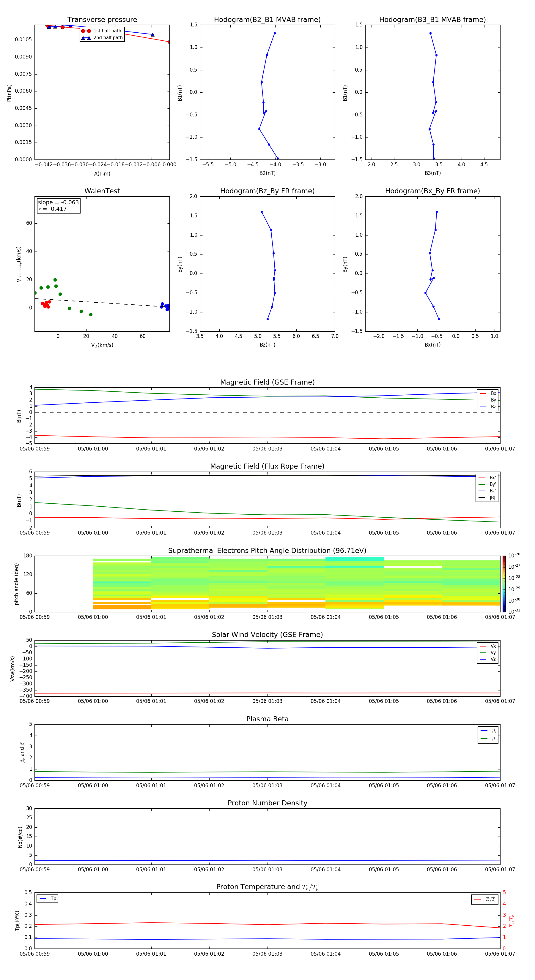The height and width of the screenshot is (980, 535).
Task: Click the 'Plasma Beta' plot title
Action: [267, 719]
